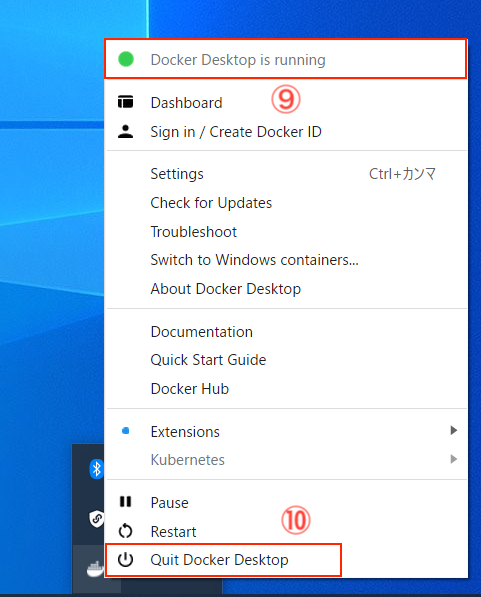Click the circular Restart arrow icon
Image resolution: width=481 pixels, height=597 pixels.
coord(125,531)
